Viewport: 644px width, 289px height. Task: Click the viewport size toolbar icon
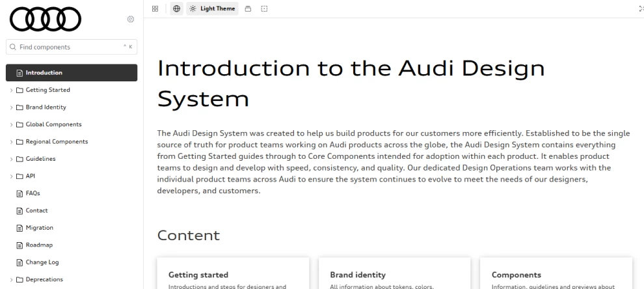pyautogui.click(x=248, y=8)
